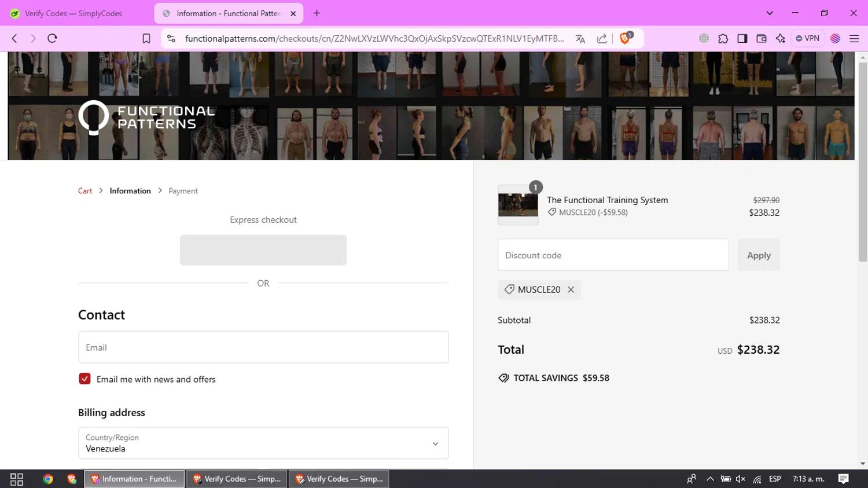Open the Brave Wallet icon
Viewport: 868px width, 488px height.
pyautogui.click(x=761, y=38)
